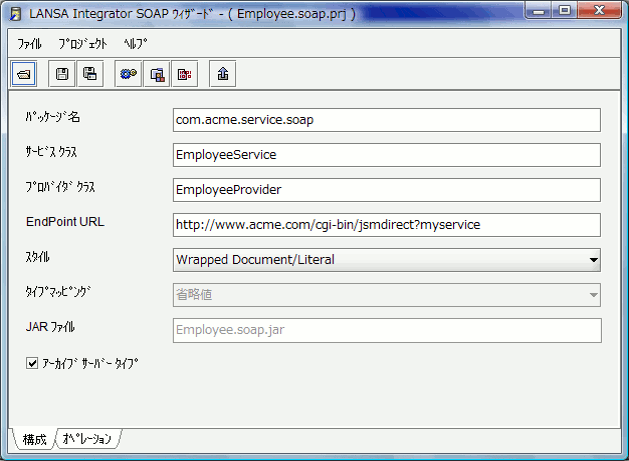Click the LANSA app icon in the title bar

16,14
